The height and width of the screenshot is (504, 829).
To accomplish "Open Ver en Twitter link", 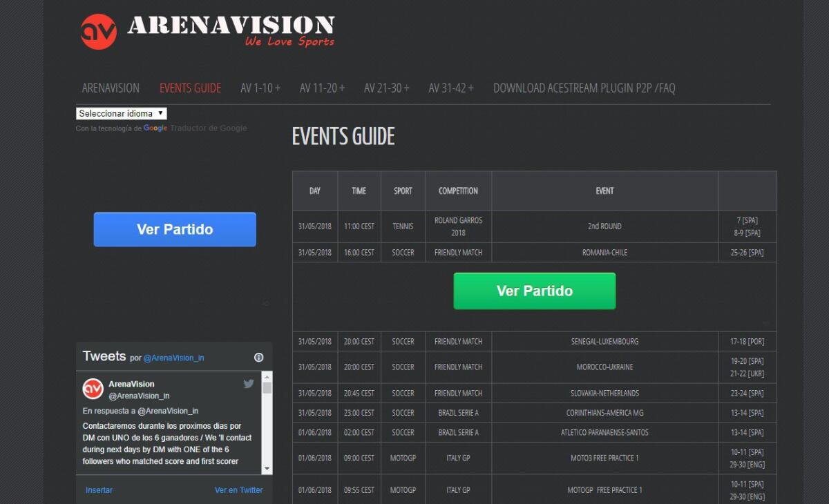I will click(238, 490).
